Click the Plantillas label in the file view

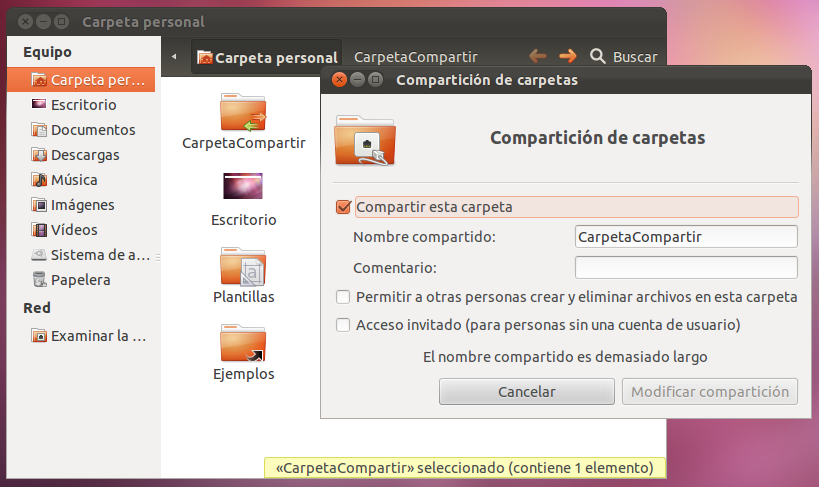tap(243, 297)
